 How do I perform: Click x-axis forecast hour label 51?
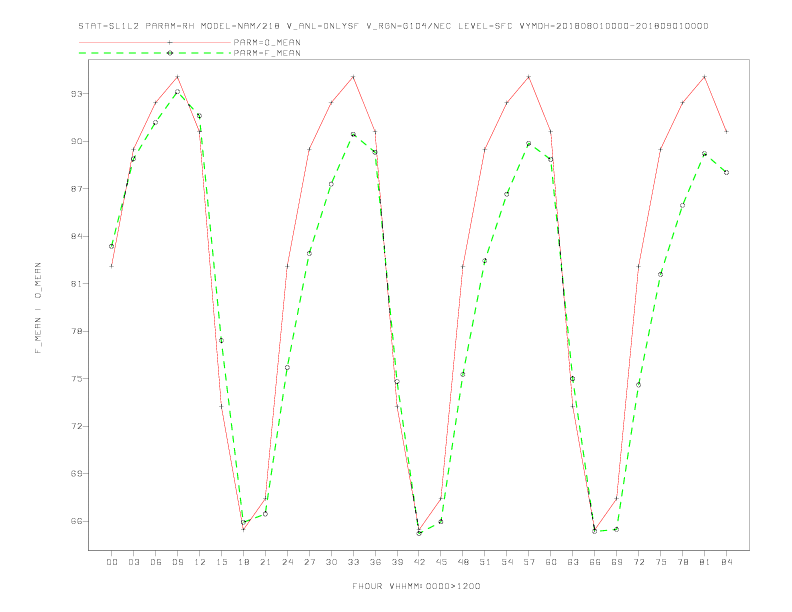[485, 562]
